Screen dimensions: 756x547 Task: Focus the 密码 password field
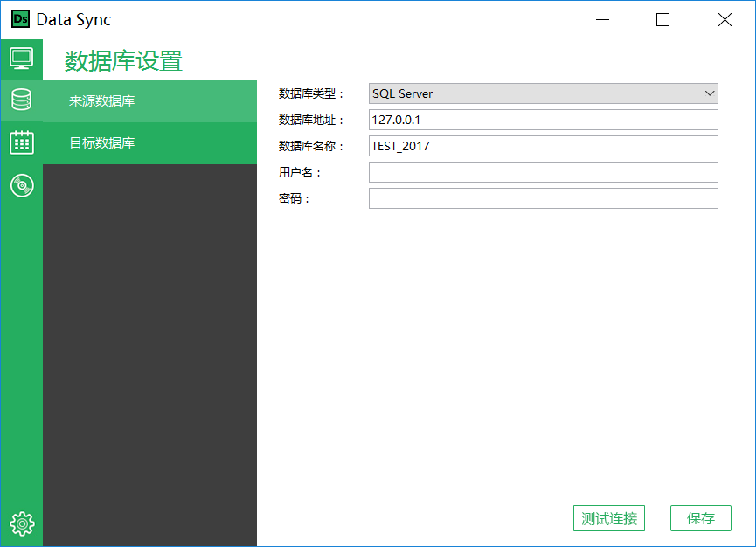tap(542, 197)
